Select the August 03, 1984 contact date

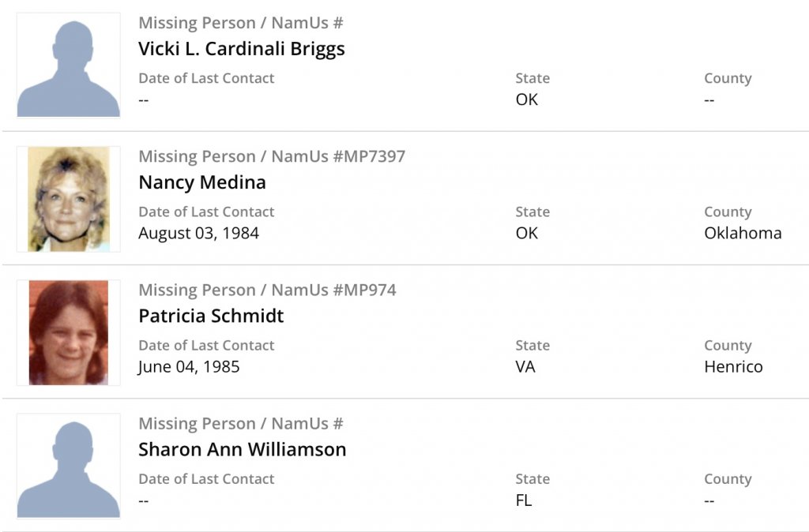pos(198,233)
